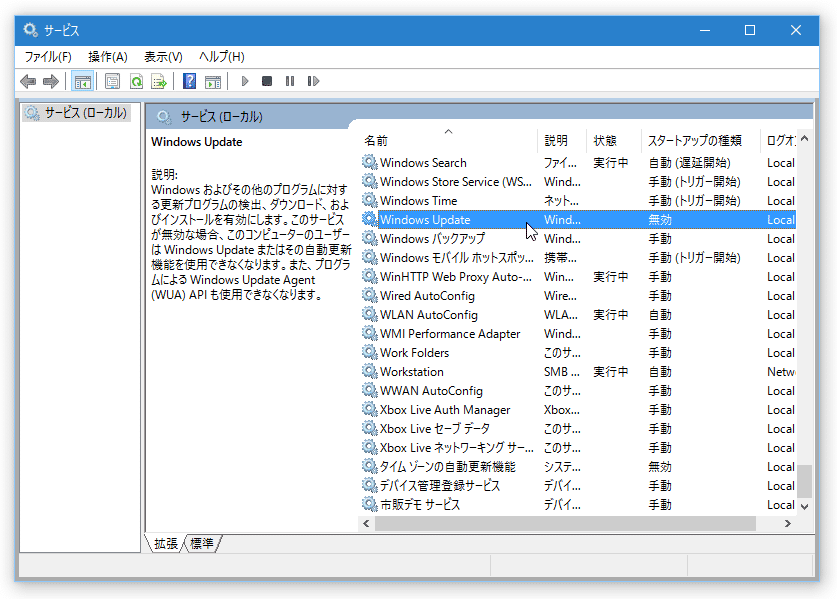Select デバイス管理登録サービス row
The width and height of the screenshot is (837, 599).
579,485
